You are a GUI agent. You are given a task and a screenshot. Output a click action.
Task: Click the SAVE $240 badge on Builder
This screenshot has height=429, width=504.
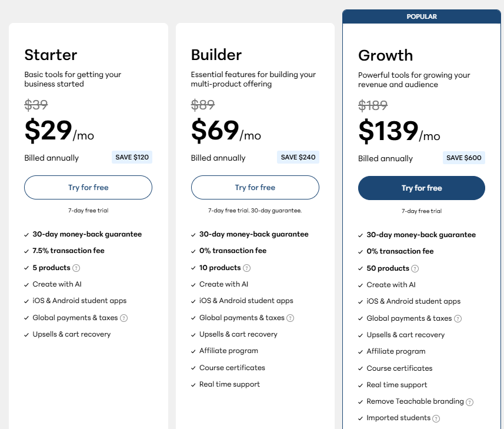pyautogui.click(x=299, y=157)
